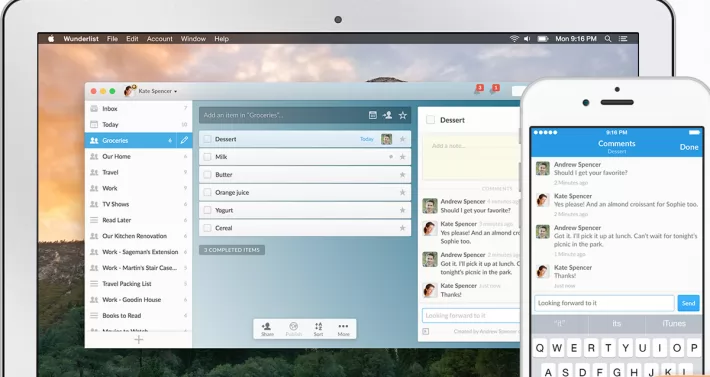Open the notifications bell with red badge
Viewport: 710px width, 377px height.
(x=478, y=90)
